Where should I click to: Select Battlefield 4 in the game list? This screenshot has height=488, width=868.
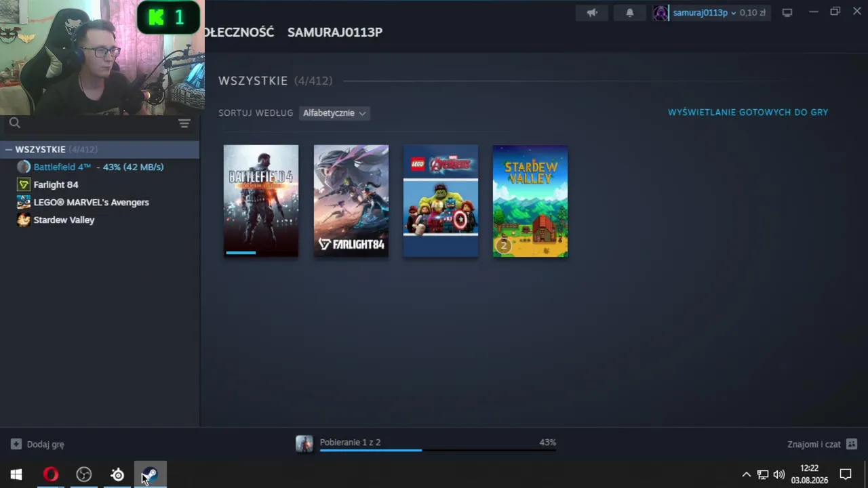100,167
